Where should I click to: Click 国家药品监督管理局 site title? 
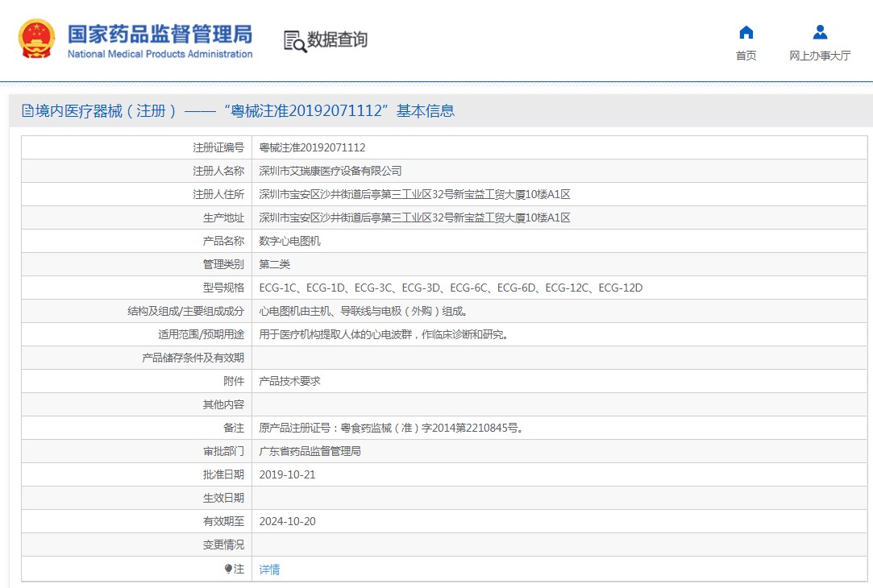(x=160, y=34)
